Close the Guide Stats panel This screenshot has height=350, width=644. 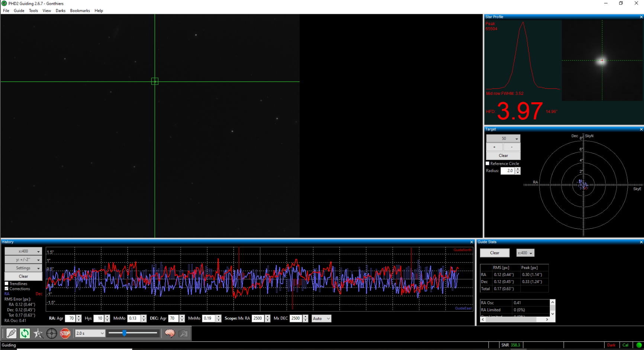tap(641, 242)
